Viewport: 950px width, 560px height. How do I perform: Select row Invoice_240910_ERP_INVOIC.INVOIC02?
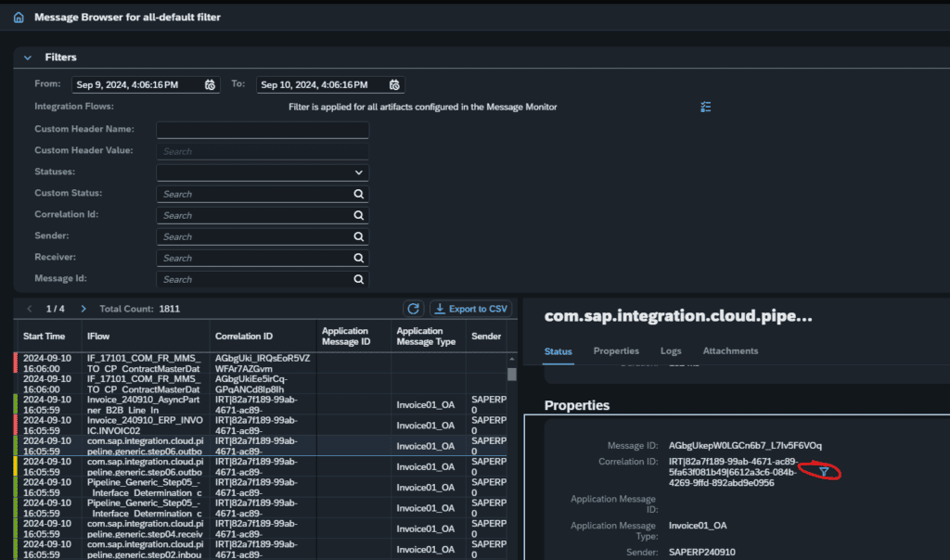click(x=260, y=425)
